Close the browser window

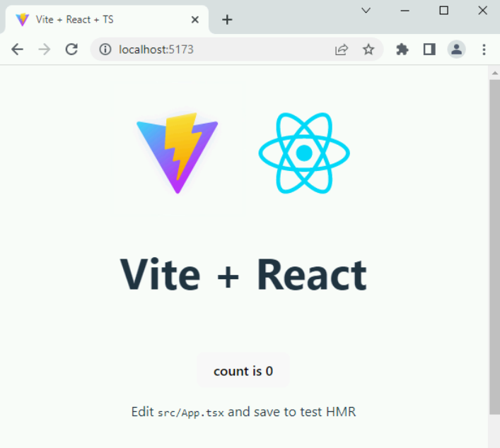(x=482, y=11)
